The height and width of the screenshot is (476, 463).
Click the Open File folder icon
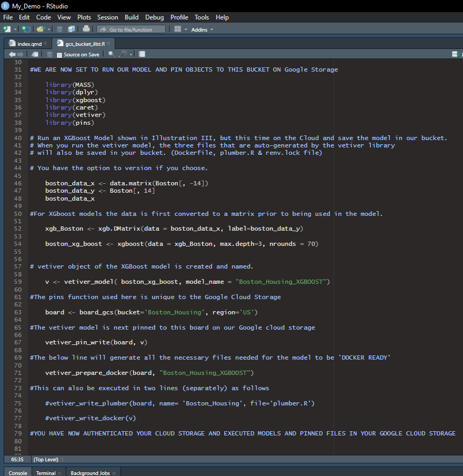pyautogui.click(x=40, y=29)
